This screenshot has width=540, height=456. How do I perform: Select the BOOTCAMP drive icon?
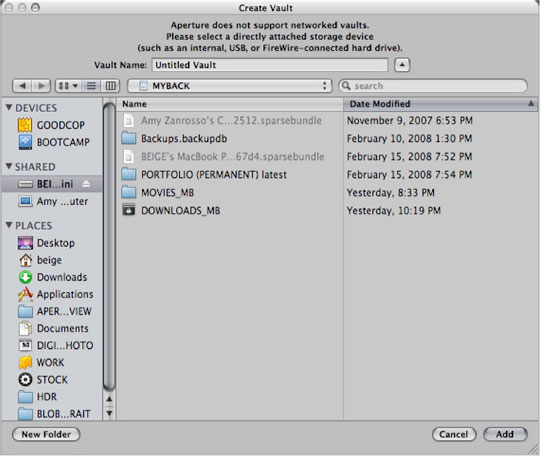[25, 142]
